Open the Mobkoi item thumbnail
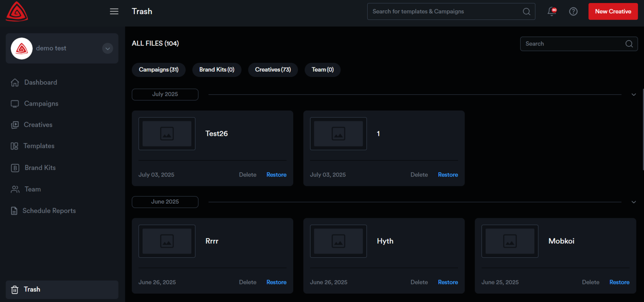Viewport: 644px width, 302px height. [510, 241]
